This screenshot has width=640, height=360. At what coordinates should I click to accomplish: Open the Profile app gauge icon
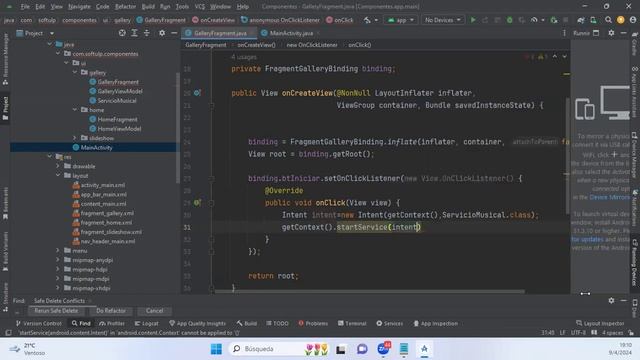(x=534, y=20)
